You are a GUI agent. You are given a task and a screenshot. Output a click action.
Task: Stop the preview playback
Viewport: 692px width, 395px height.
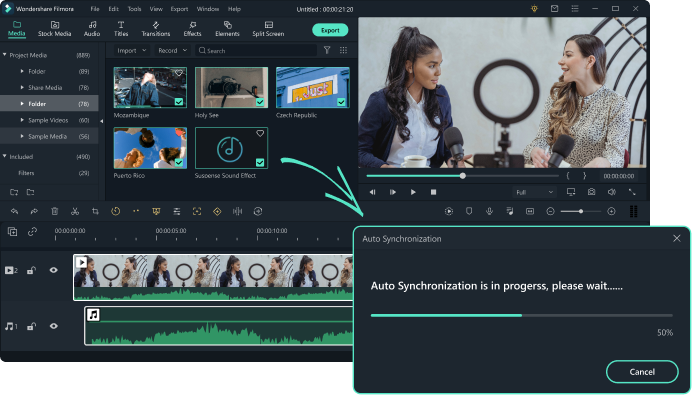coord(433,192)
